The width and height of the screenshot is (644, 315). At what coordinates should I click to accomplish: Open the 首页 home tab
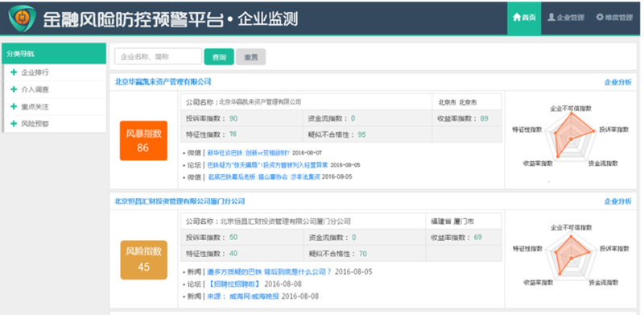[524, 18]
